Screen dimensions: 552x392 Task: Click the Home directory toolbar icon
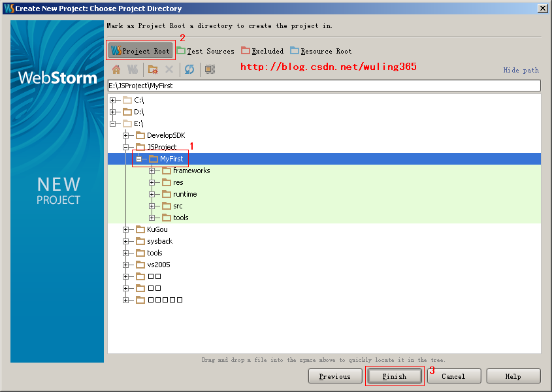coord(116,69)
